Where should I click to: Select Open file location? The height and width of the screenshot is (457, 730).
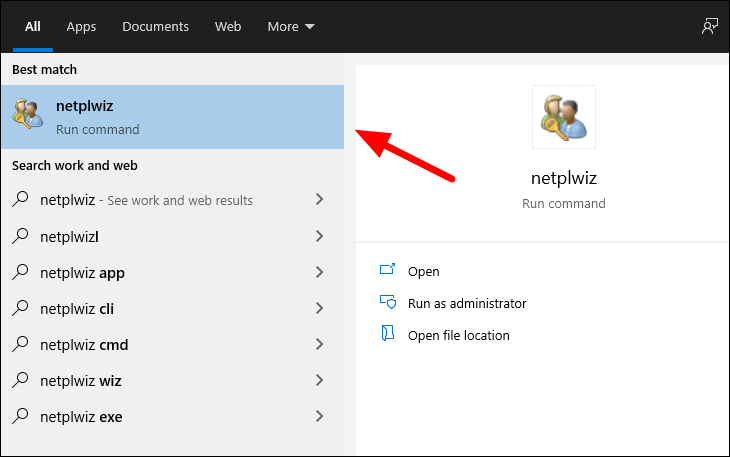point(459,336)
